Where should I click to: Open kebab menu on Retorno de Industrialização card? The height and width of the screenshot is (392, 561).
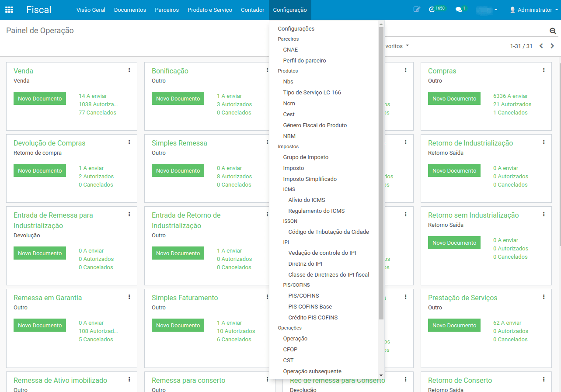tap(544, 142)
